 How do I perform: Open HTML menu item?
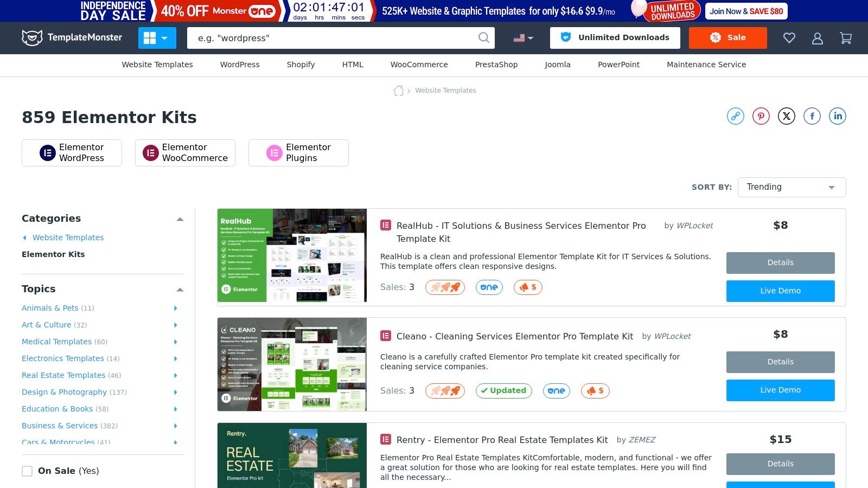353,65
